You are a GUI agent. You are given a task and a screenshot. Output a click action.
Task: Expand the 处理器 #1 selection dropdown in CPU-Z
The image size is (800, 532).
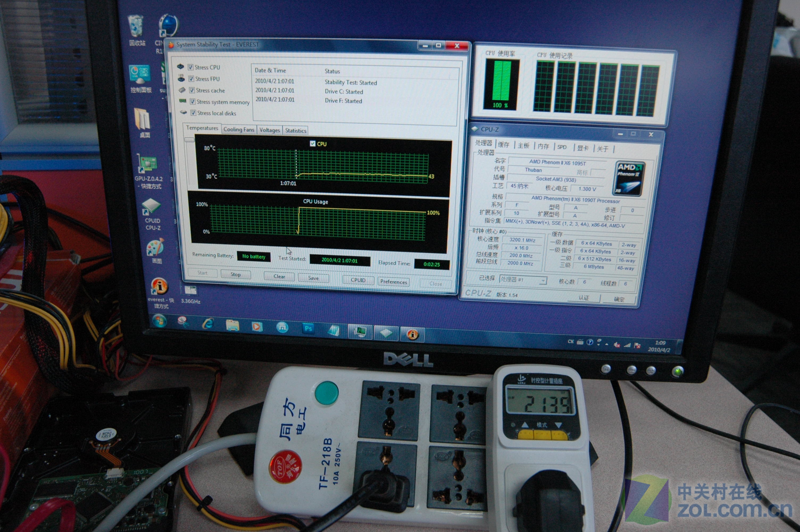[x=543, y=281]
